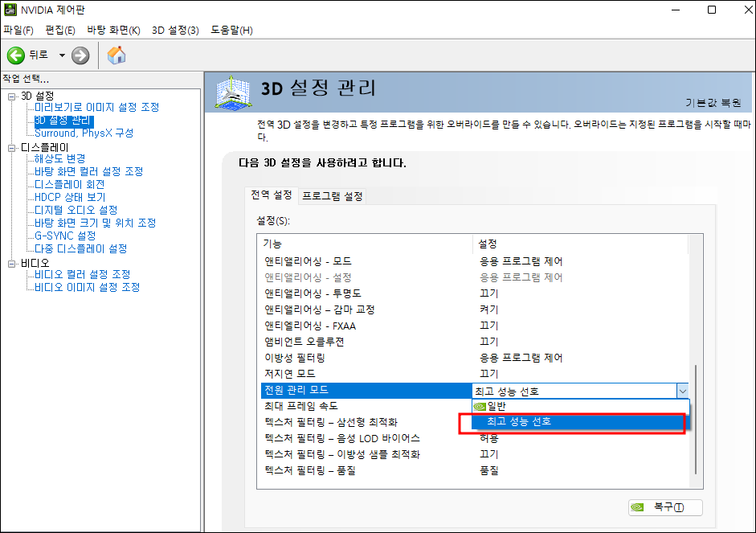Switch to 전역 설정 tab

(x=272, y=195)
